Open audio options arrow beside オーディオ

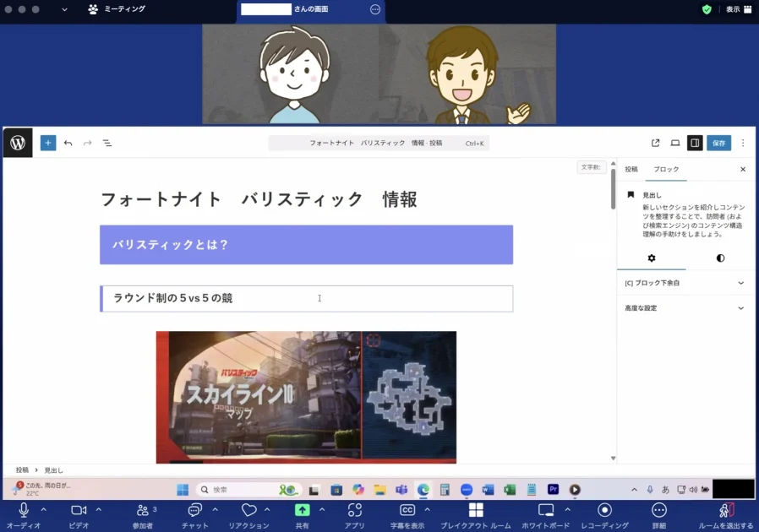point(44,509)
